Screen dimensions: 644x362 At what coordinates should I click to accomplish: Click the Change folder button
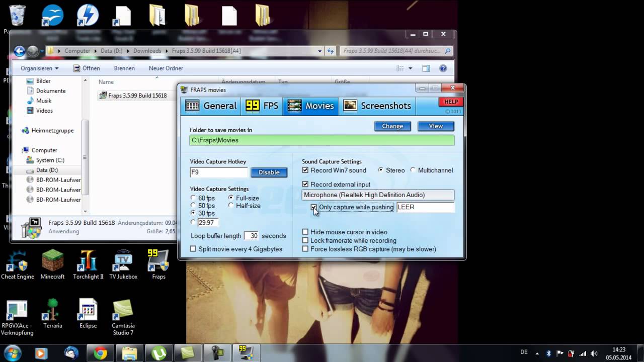point(392,126)
